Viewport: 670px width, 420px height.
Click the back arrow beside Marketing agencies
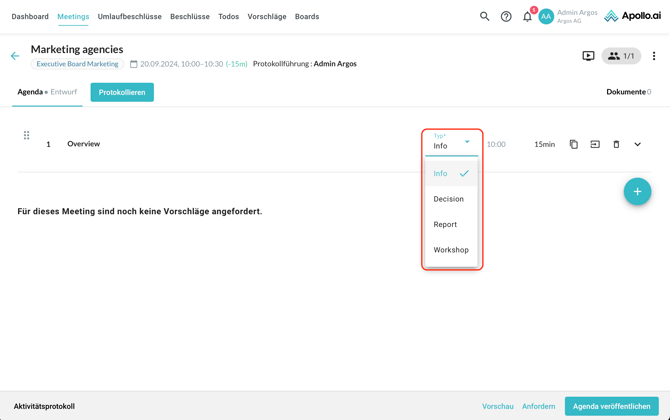(15, 56)
